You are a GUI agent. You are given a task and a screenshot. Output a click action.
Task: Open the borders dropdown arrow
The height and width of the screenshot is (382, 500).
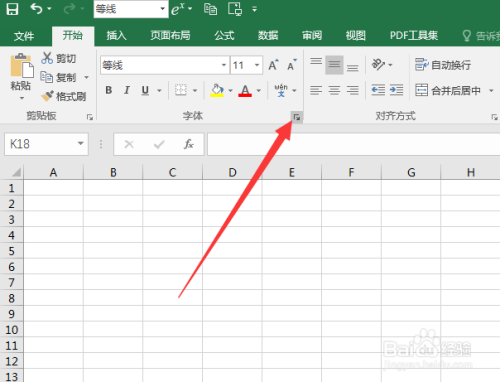pyautogui.click(x=195, y=90)
